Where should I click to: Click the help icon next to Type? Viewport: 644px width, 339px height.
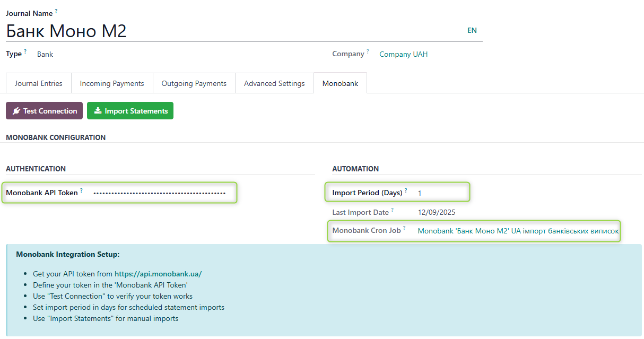click(25, 50)
